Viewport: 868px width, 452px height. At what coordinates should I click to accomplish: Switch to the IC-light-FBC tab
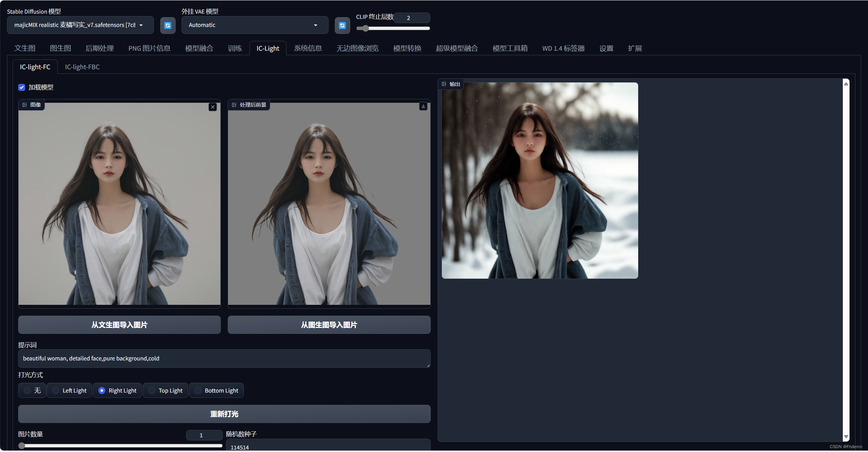(82, 67)
